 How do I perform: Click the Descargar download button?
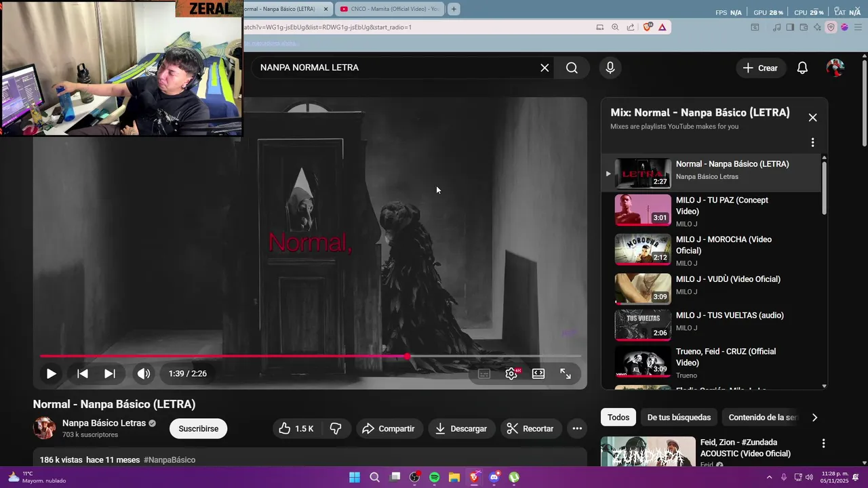[461, 428]
